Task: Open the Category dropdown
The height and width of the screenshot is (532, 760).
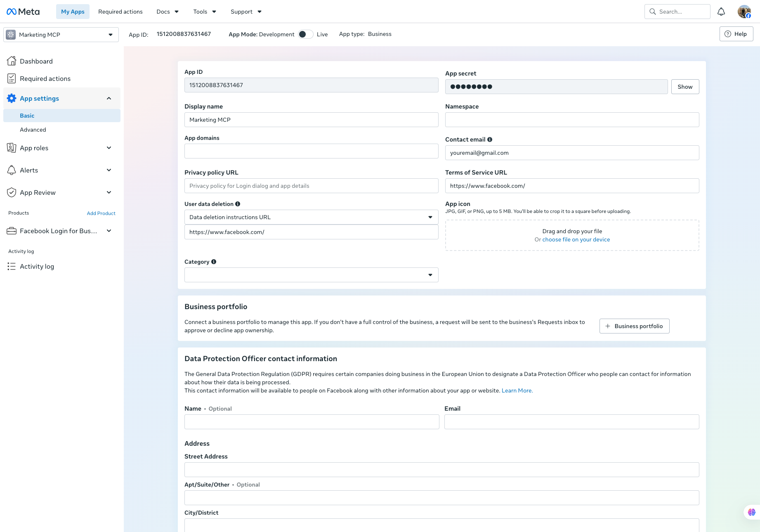Action: [x=312, y=275]
